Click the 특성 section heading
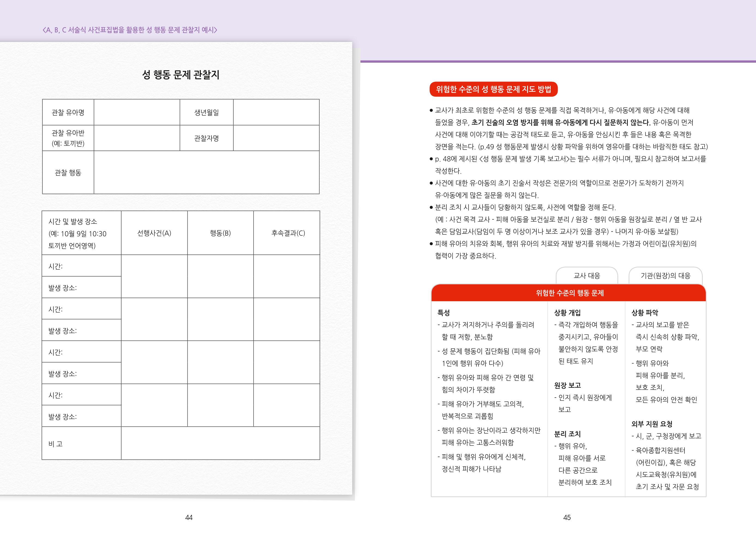 (x=444, y=312)
